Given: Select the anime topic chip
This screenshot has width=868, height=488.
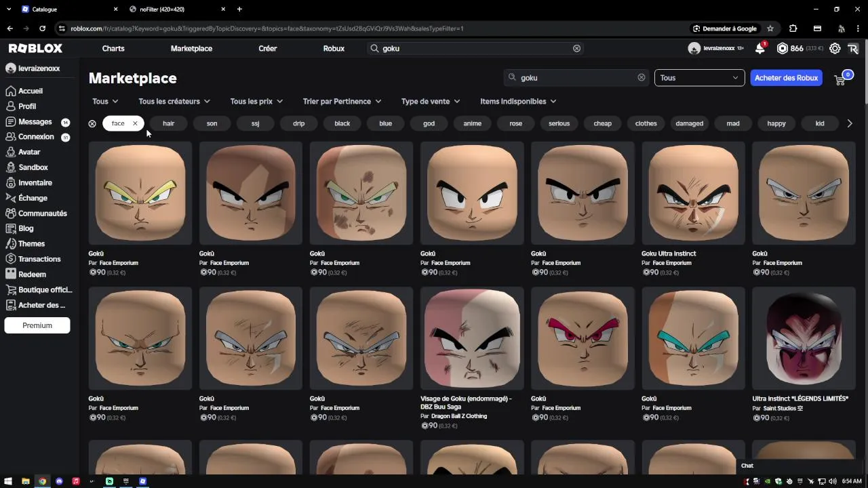Looking at the screenshot, I should [472, 123].
